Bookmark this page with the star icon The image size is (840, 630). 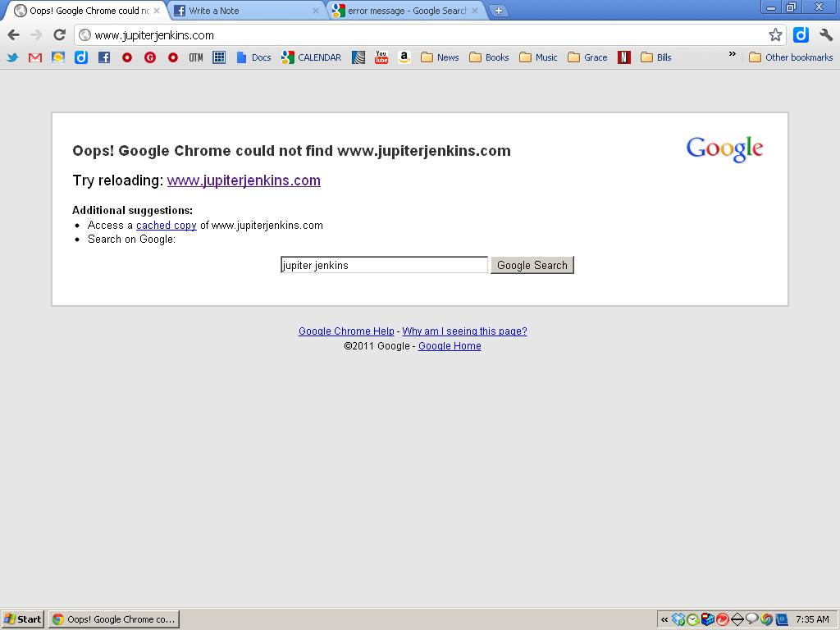click(x=775, y=34)
